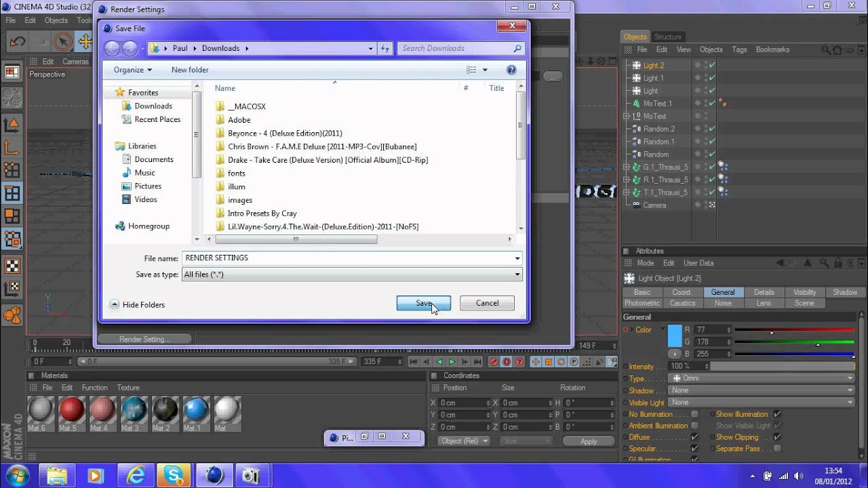868x488 pixels.
Task: Enable the Ambient Illumination checkbox
Action: (x=694, y=426)
